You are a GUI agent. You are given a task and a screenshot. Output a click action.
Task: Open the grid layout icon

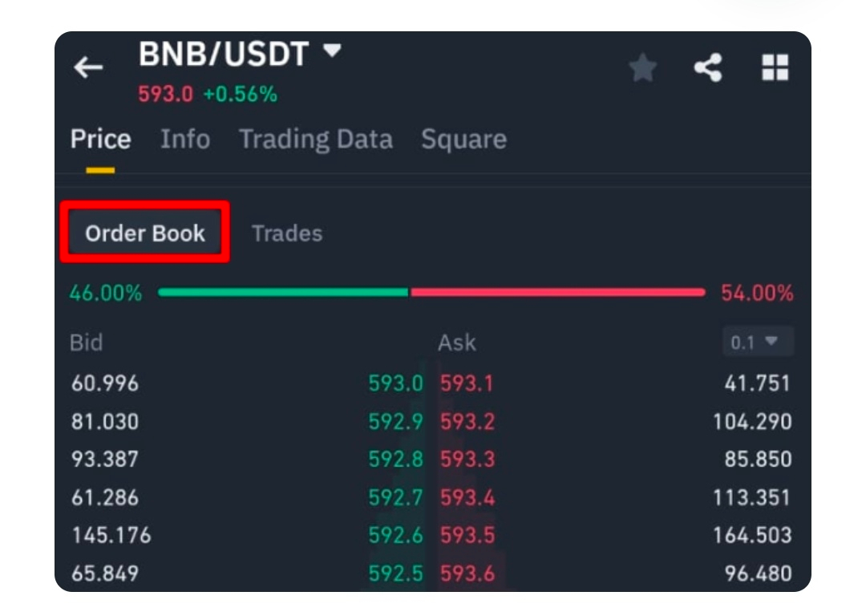[x=775, y=67]
